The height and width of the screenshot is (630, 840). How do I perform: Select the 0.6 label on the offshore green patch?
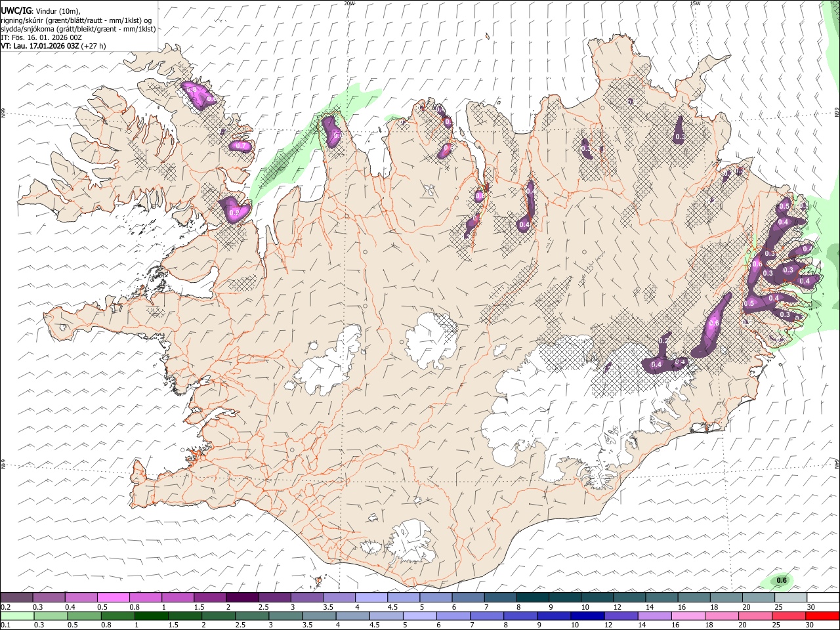point(782,580)
